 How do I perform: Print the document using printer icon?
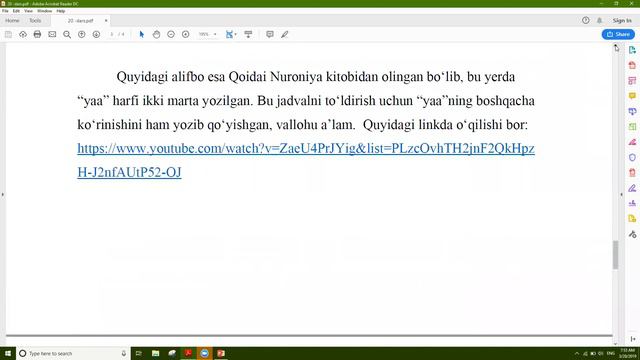coord(38,34)
